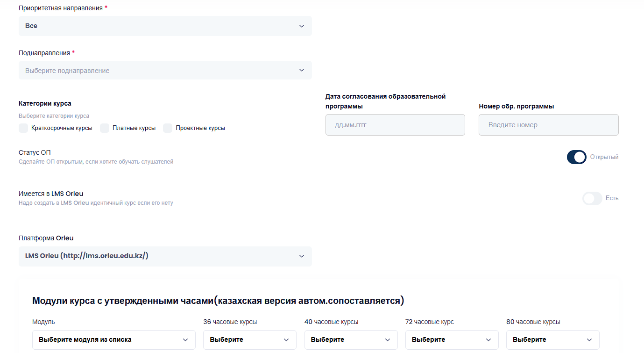Click chevron arrow of 80 часовые курсы selector
644x353 pixels.
coord(589,340)
